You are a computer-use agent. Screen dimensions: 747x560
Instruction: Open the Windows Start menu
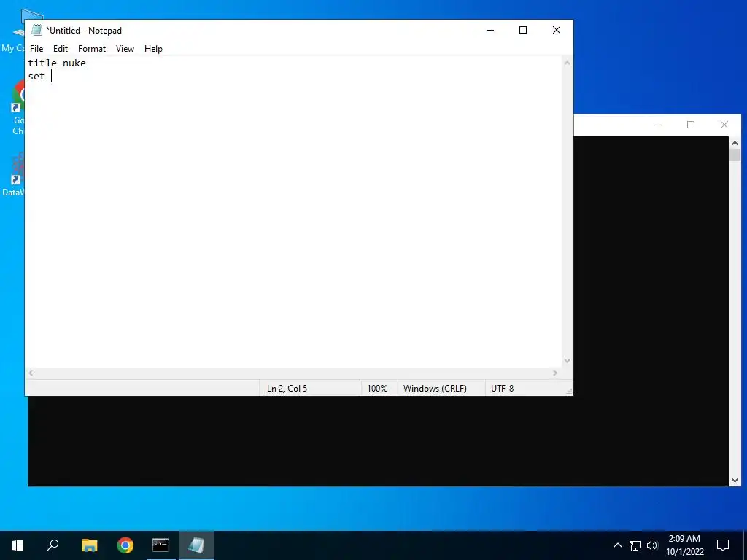click(x=18, y=545)
